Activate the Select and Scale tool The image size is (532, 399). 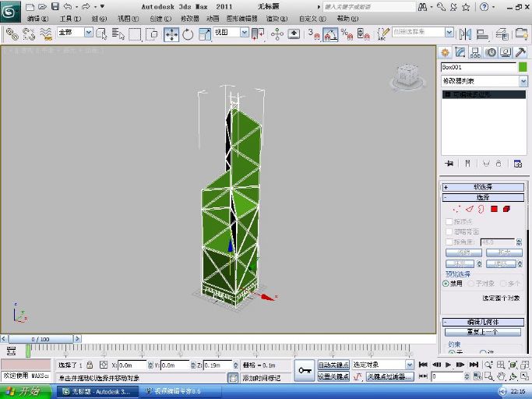pos(205,34)
